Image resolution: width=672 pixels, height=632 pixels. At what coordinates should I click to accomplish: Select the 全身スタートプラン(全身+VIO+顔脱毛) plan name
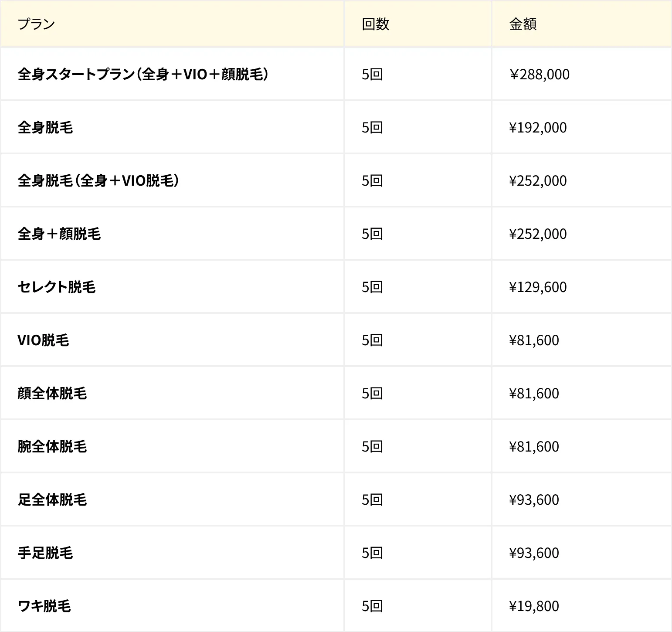[x=143, y=75]
